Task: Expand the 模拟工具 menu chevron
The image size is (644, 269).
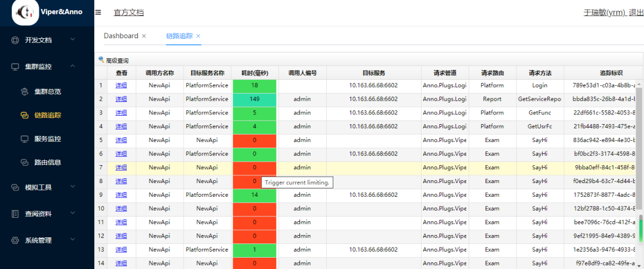Action: (x=73, y=187)
